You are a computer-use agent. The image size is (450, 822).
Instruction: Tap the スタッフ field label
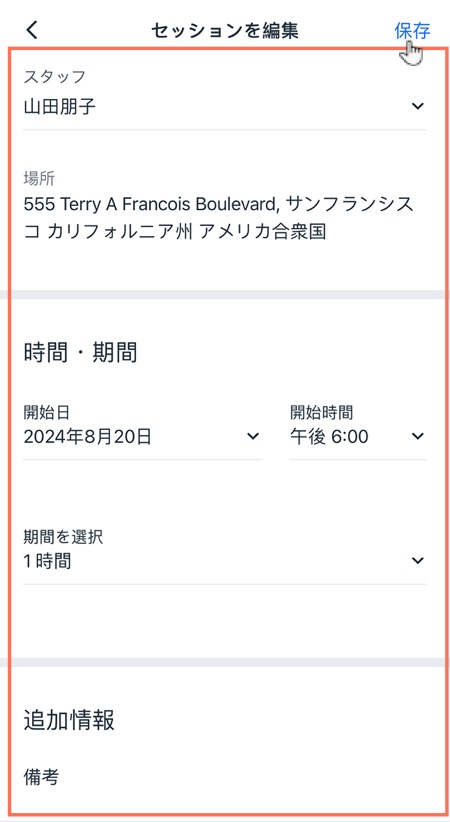coord(55,77)
